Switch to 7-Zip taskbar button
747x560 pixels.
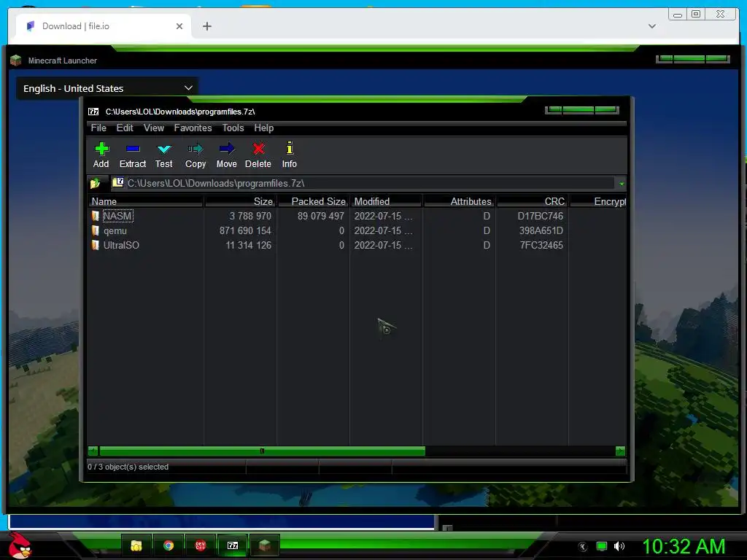tap(233, 545)
